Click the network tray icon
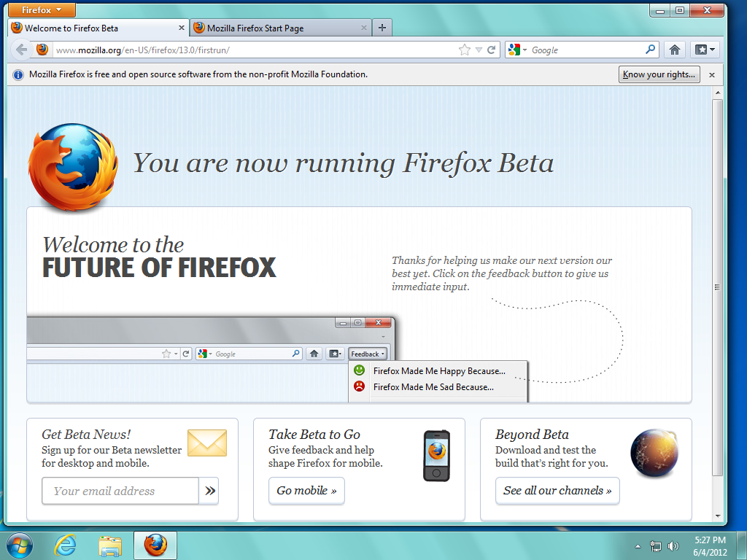This screenshot has width=747, height=560. 656,546
